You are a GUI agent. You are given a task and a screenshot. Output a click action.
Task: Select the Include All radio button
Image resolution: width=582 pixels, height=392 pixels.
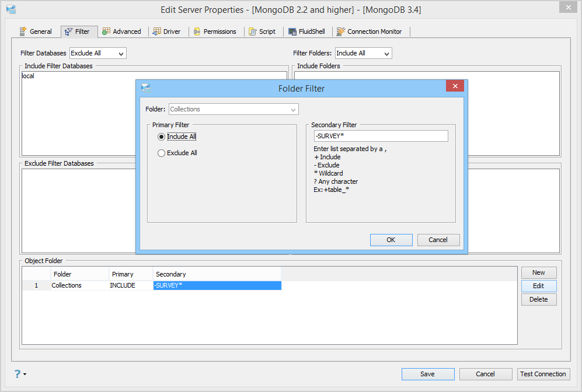click(162, 137)
